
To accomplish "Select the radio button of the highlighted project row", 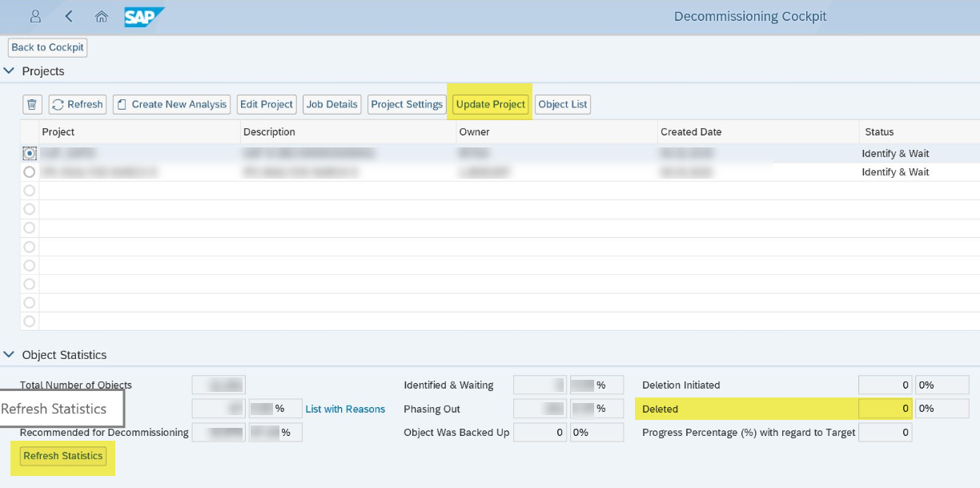I will point(30,153).
